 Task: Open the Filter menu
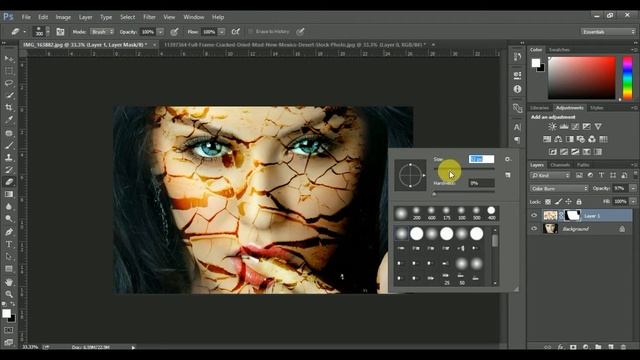point(149,17)
